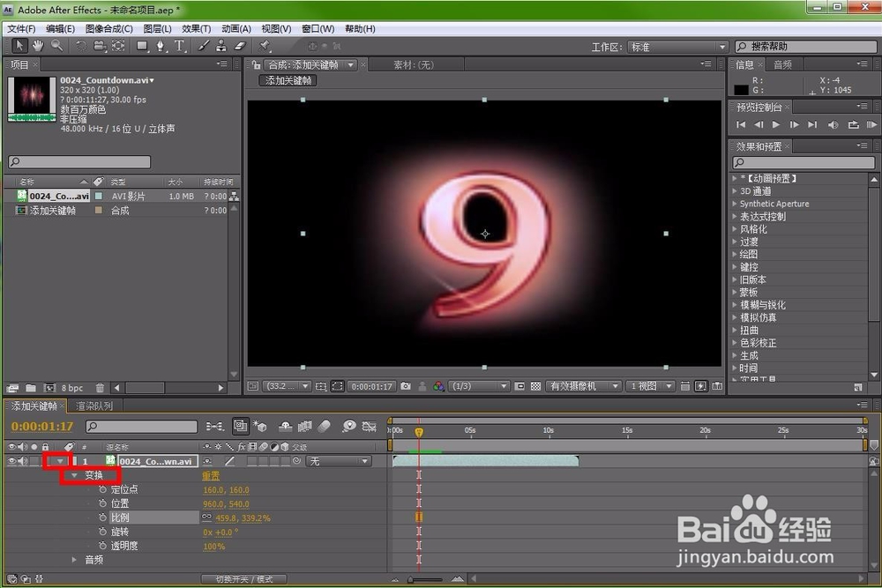Select the arrow Selection tool
Screen dimensions: 882x588
(x=19, y=46)
